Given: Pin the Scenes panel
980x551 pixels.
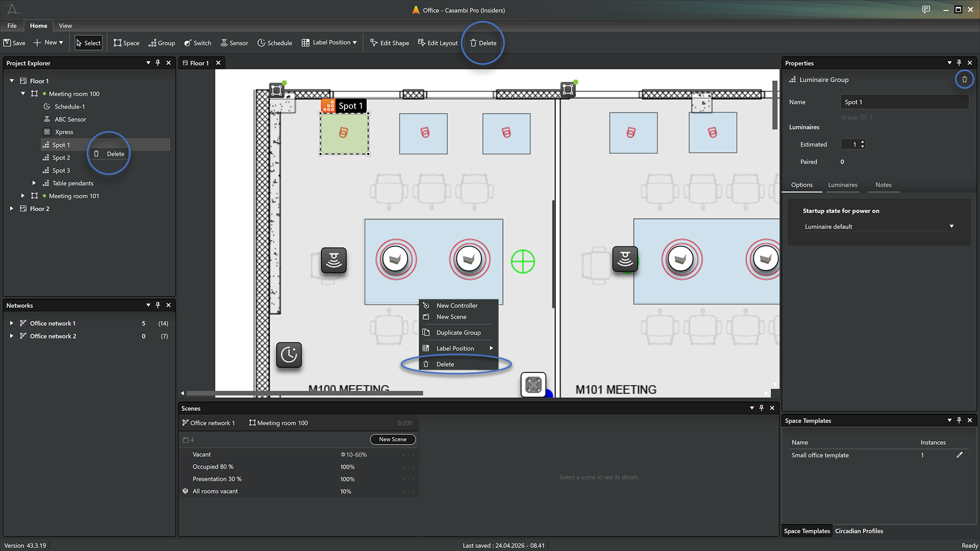Looking at the screenshot, I should coord(762,408).
